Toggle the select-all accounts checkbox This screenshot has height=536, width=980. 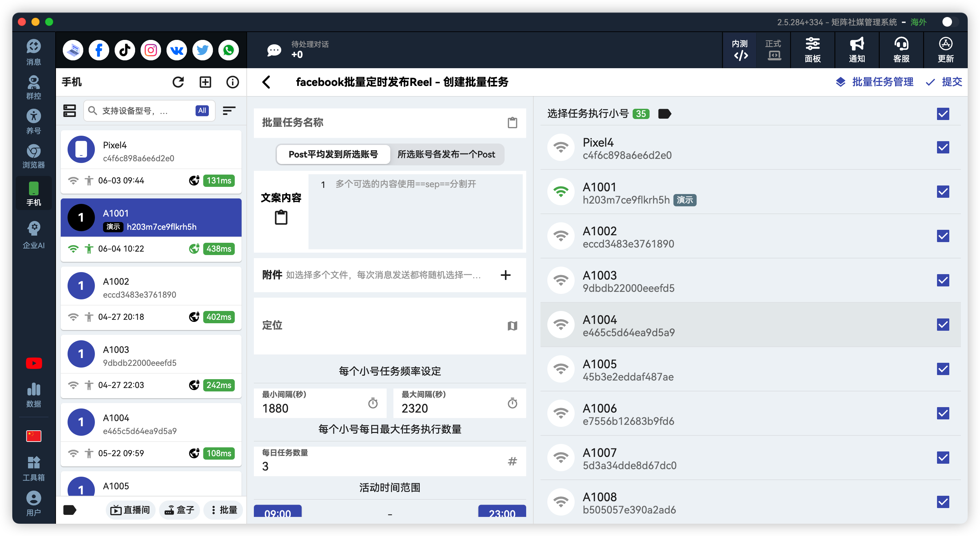[943, 113]
